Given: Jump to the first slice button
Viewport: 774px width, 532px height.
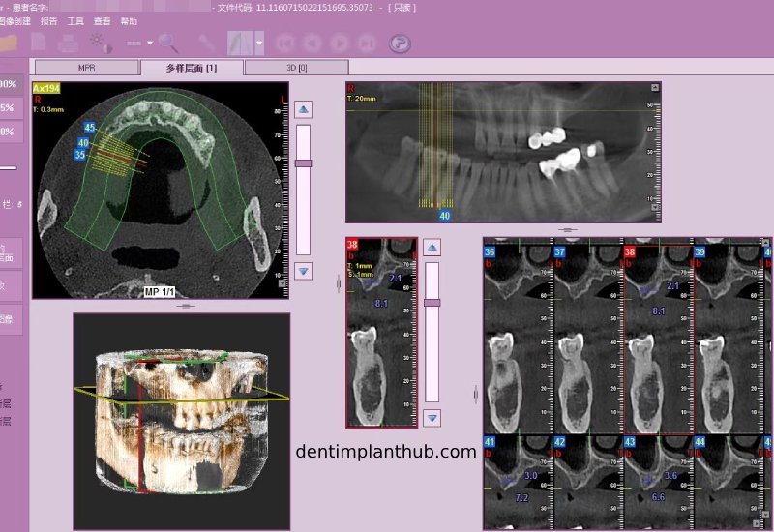Looking at the screenshot, I should 284,44.
